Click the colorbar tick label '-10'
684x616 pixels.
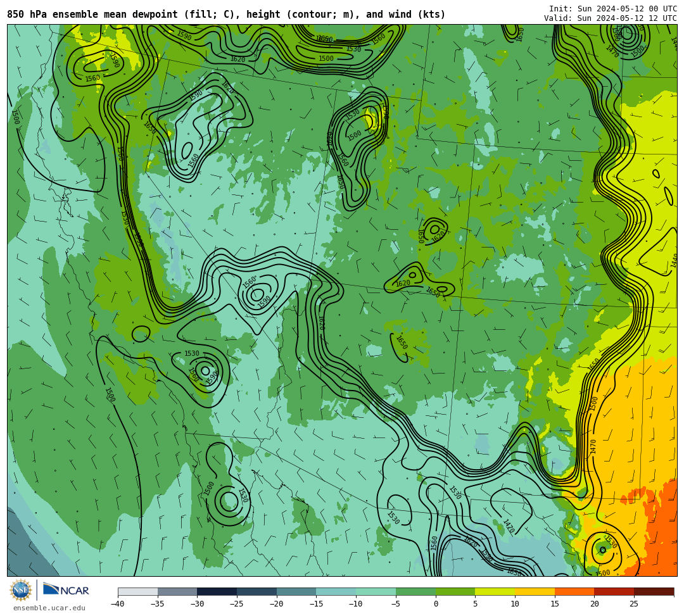pyautogui.click(x=356, y=604)
